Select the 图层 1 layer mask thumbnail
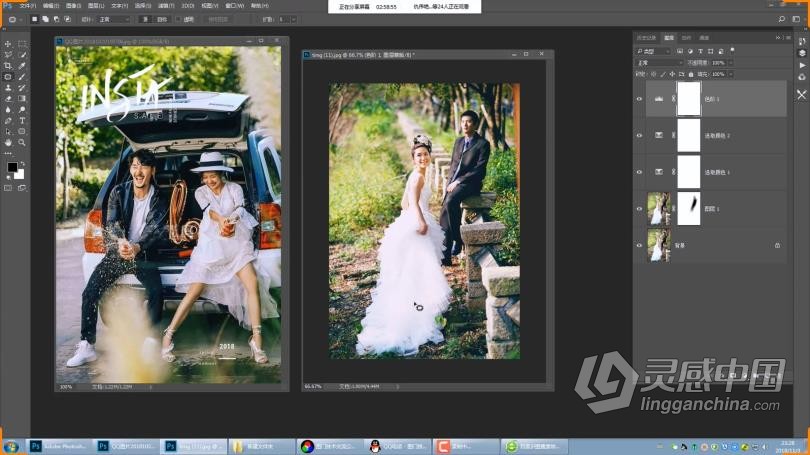This screenshot has height=455, width=810. [x=689, y=209]
